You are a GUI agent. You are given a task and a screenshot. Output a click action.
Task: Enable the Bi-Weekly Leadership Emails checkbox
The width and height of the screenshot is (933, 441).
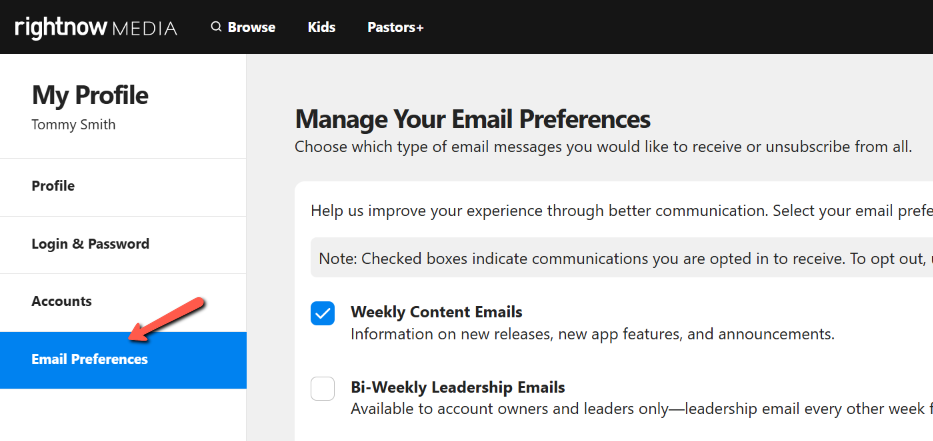[x=323, y=388]
